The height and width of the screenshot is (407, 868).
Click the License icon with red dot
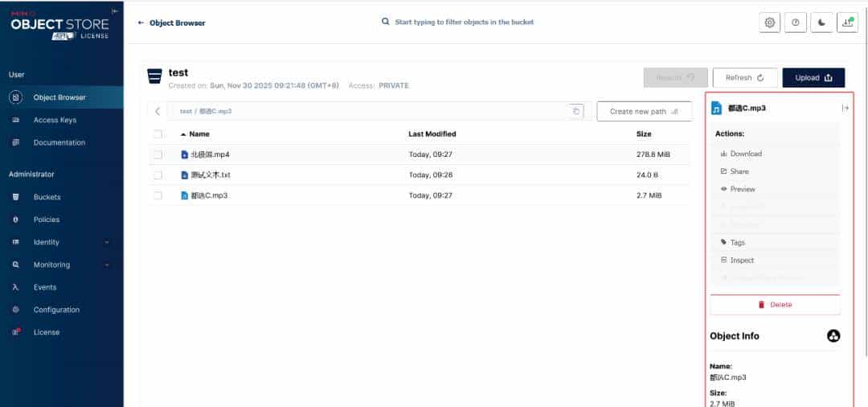16,332
